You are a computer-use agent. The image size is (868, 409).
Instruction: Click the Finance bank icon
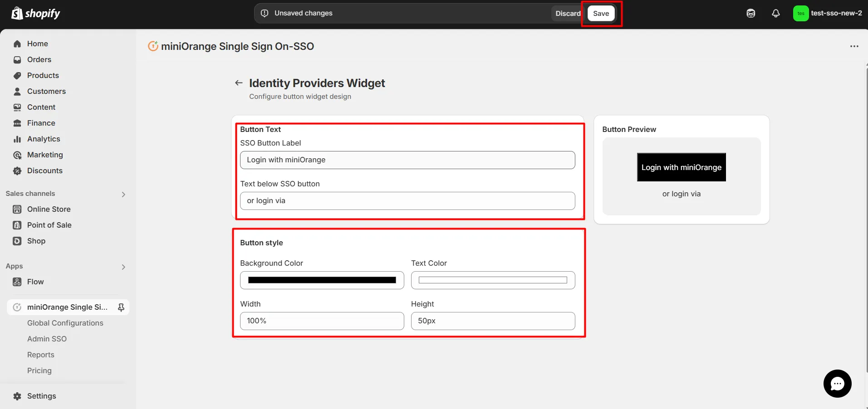(17, 123)
